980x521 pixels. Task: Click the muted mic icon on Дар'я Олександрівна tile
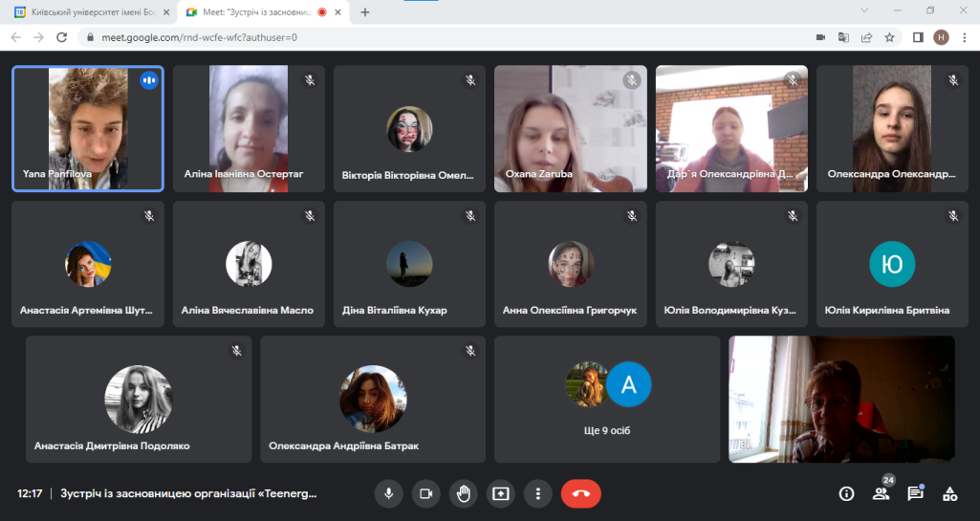coord(793,80)
